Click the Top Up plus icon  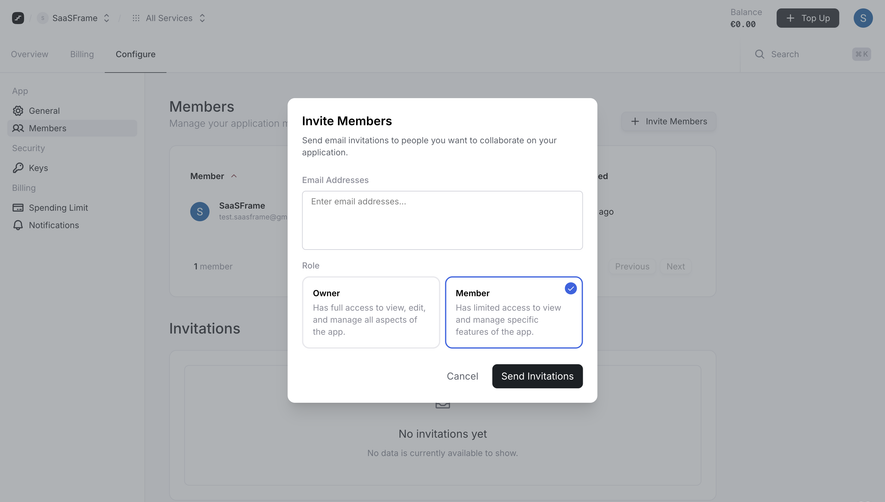coord(790,18)
